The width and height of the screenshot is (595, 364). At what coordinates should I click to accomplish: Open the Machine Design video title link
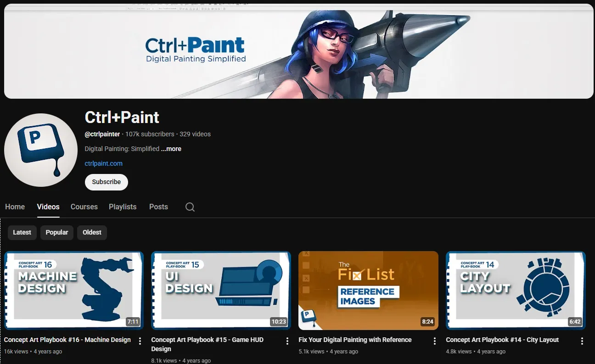tap(67, 340)
